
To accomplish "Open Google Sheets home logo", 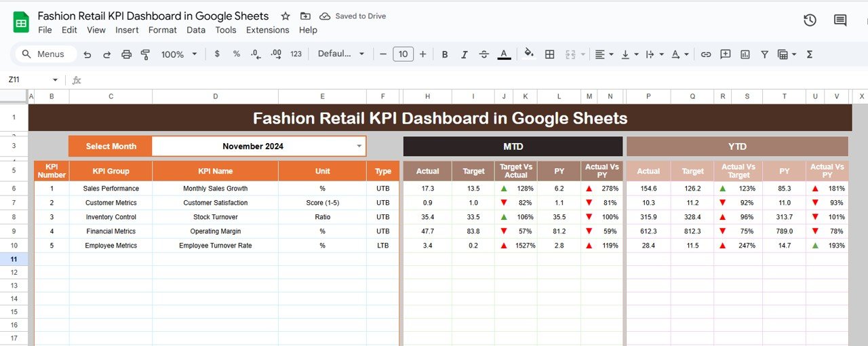I will tap(21, 22).
